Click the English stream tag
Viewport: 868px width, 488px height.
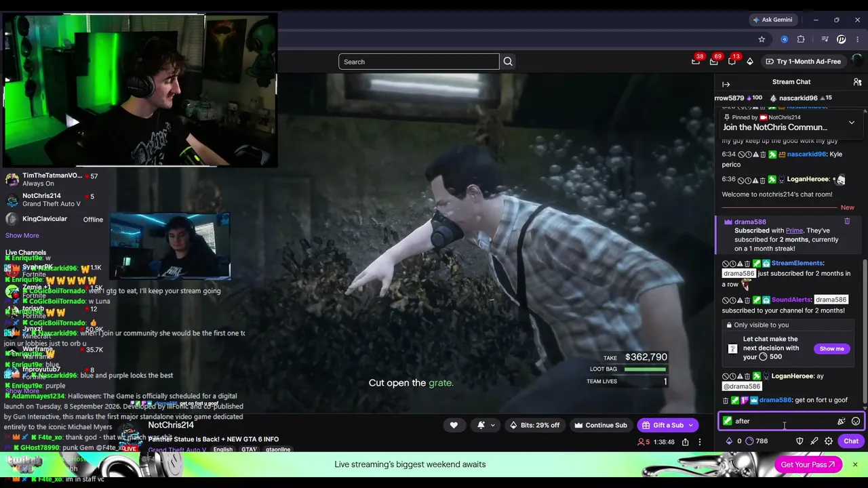(222, 449)
